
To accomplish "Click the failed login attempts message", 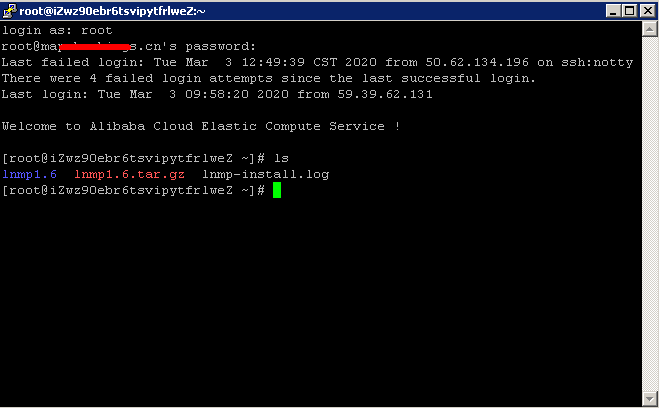I will coord(269,78).
